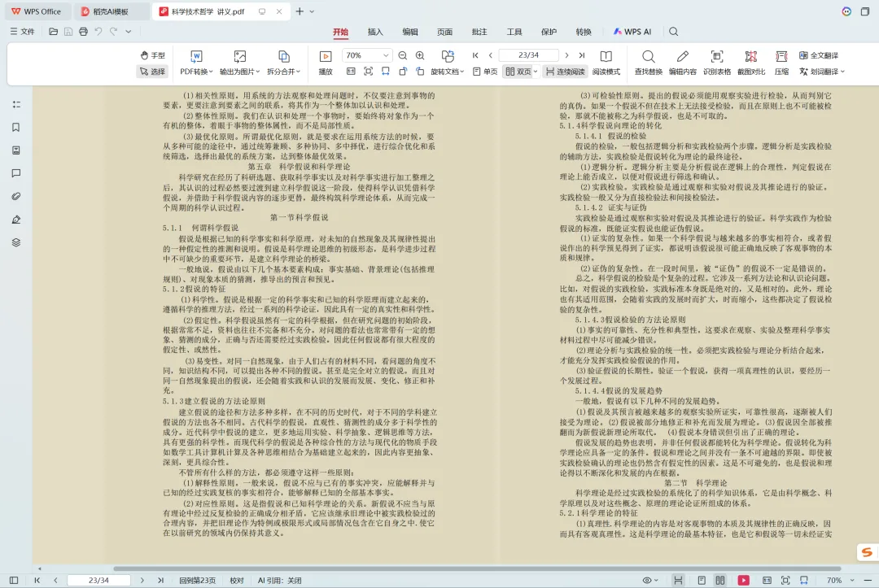
Task: Click the print icon in quick access
Action: coord(83,32)
